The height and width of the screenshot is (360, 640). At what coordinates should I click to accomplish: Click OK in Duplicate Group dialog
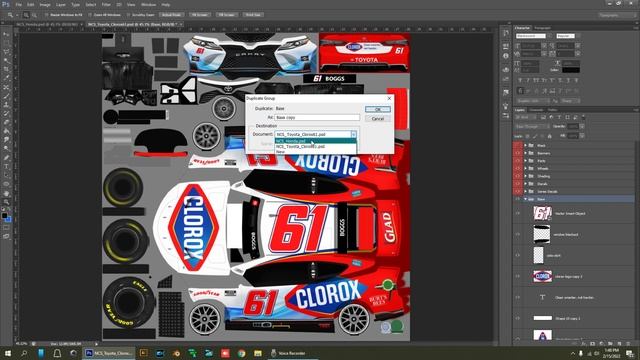378,109
